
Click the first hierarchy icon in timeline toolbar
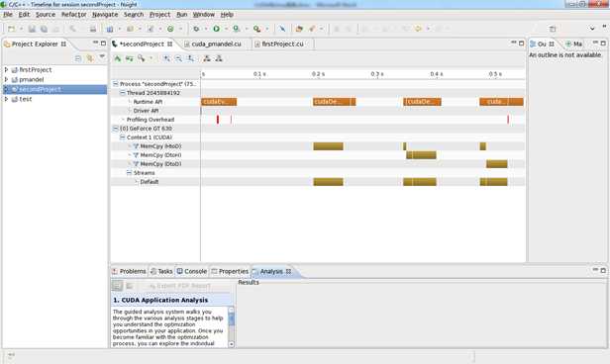pos(207,58)
